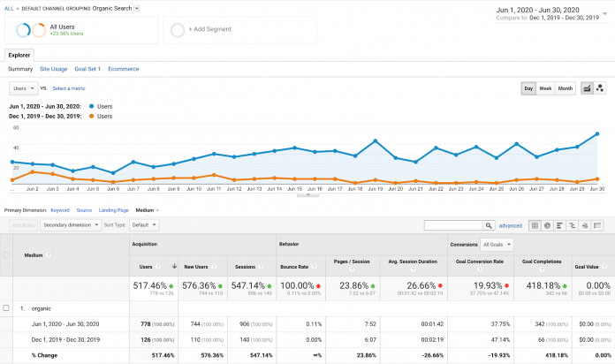Switch to the Ecommerce tab
The width and height of the screenshot is (615, 364).
[123, 68]
